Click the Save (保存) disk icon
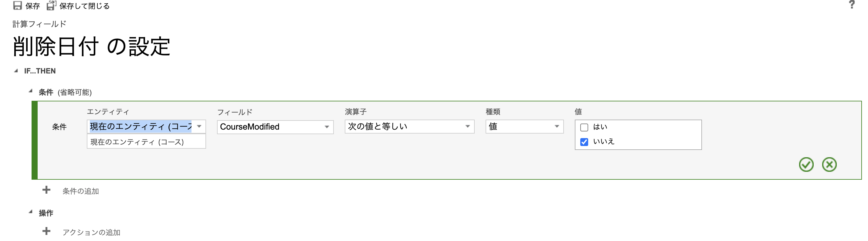868x241 pixels. [18, 5]
